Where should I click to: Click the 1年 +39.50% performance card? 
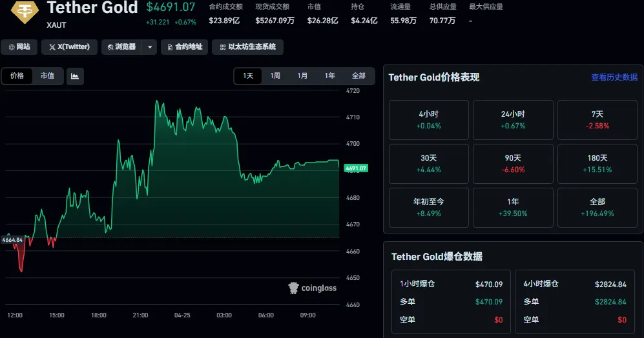(513, 208)
